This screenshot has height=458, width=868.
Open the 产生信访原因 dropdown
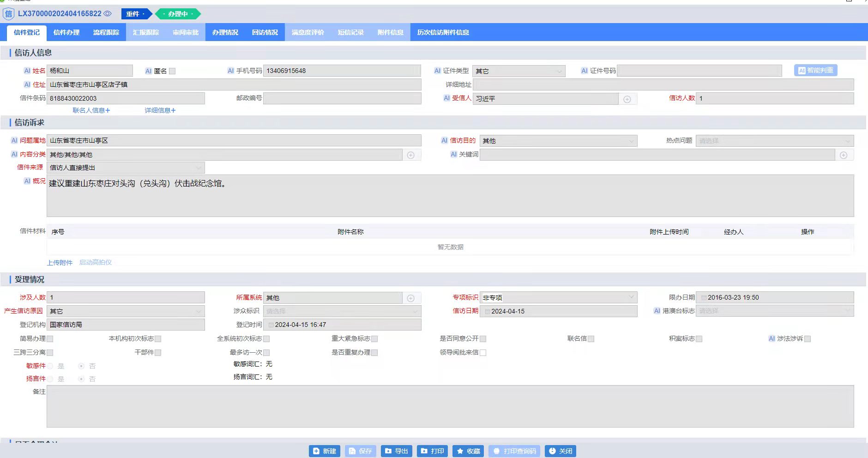click(x=126, y=311)
